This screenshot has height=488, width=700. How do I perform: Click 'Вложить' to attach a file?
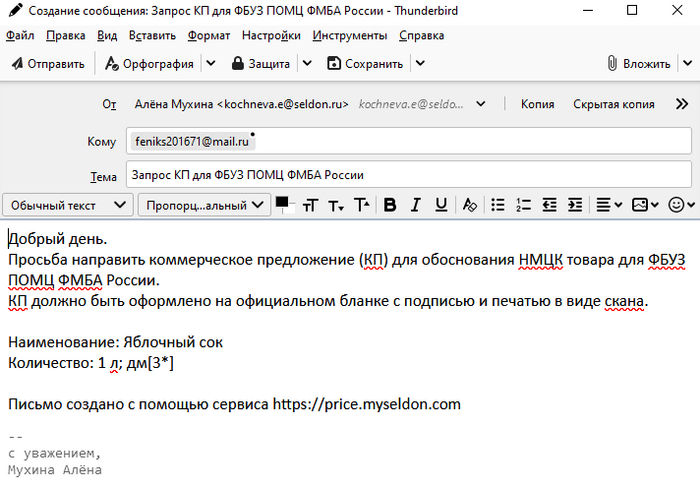(x=638, y=64)
